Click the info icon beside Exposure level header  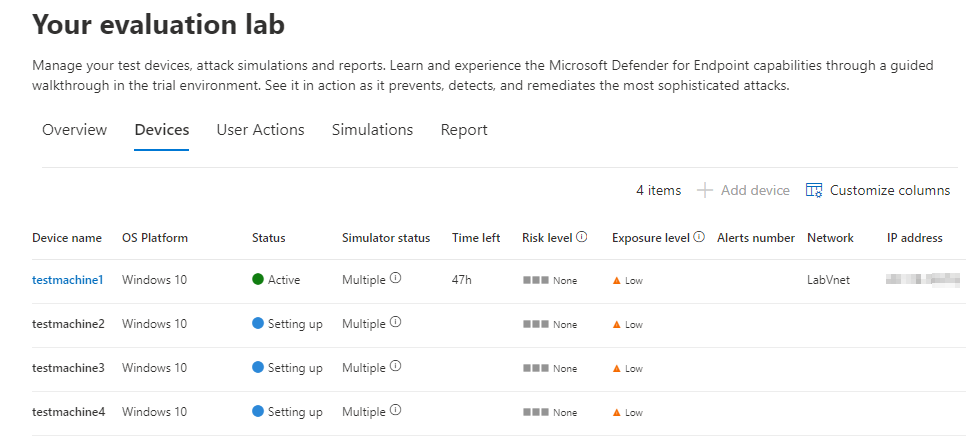point(699,237)
